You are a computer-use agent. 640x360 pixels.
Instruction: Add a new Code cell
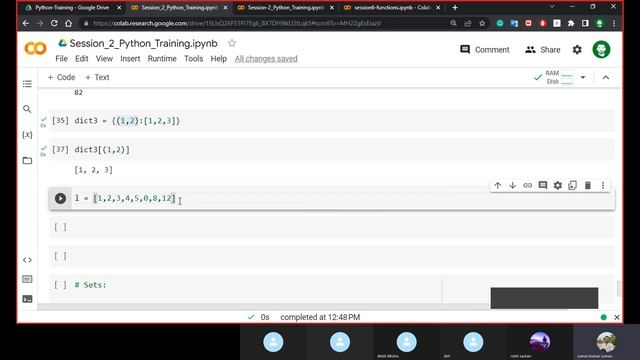[61, 77]
